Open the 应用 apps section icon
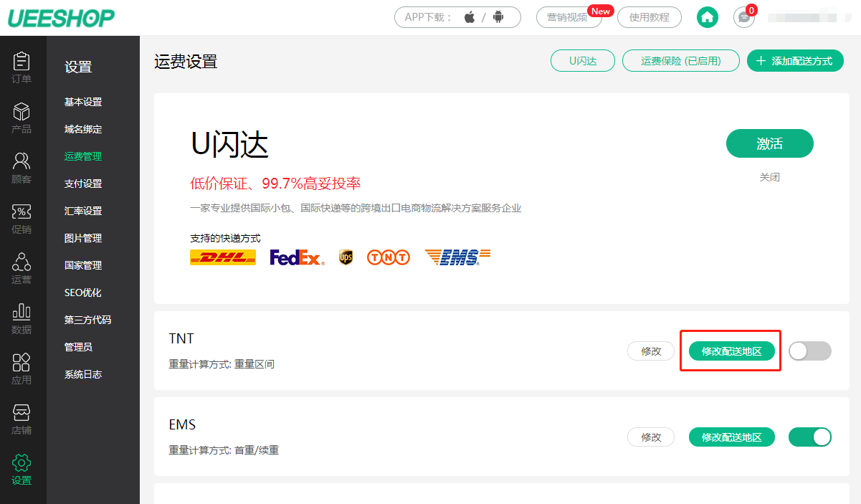The width and height of the screenshot is (861, 504). click(x=22, y=362)
